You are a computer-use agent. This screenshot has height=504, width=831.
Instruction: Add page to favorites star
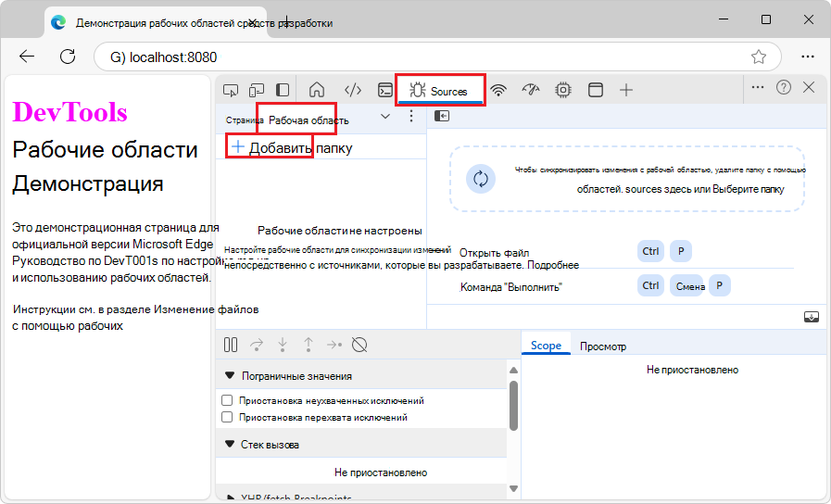[x=759, y=57]
